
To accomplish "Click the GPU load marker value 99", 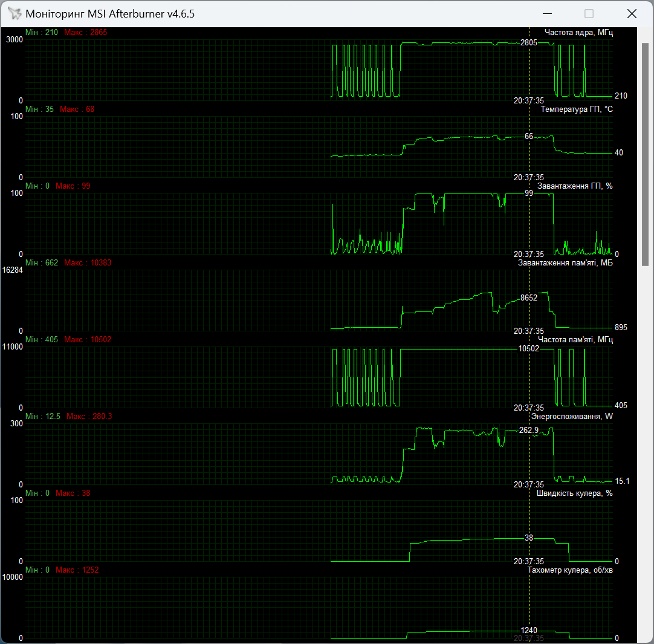I will [528, 194].
